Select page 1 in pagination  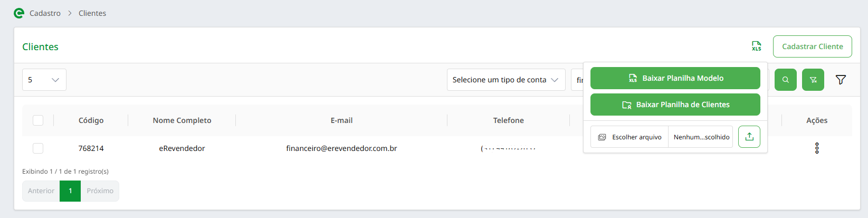point(70,191)
